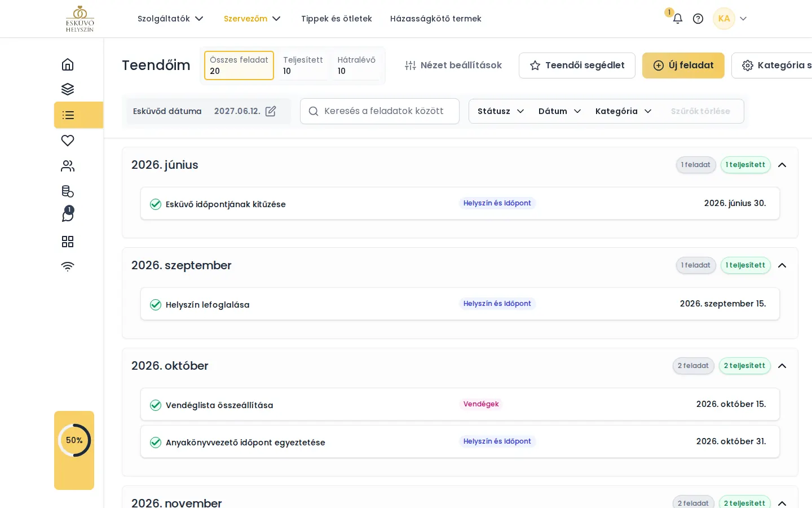Viewport: 812px width, 508px height.
Task: Toggle Anyakönyvvezető időpont egyeztetése checkmark
Action: point(156,443)
